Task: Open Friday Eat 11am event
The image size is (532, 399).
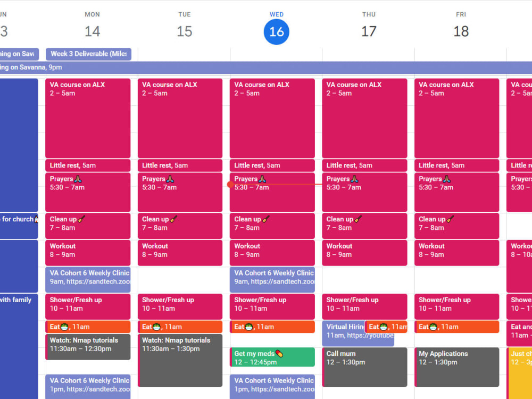Action: (456, 327)
